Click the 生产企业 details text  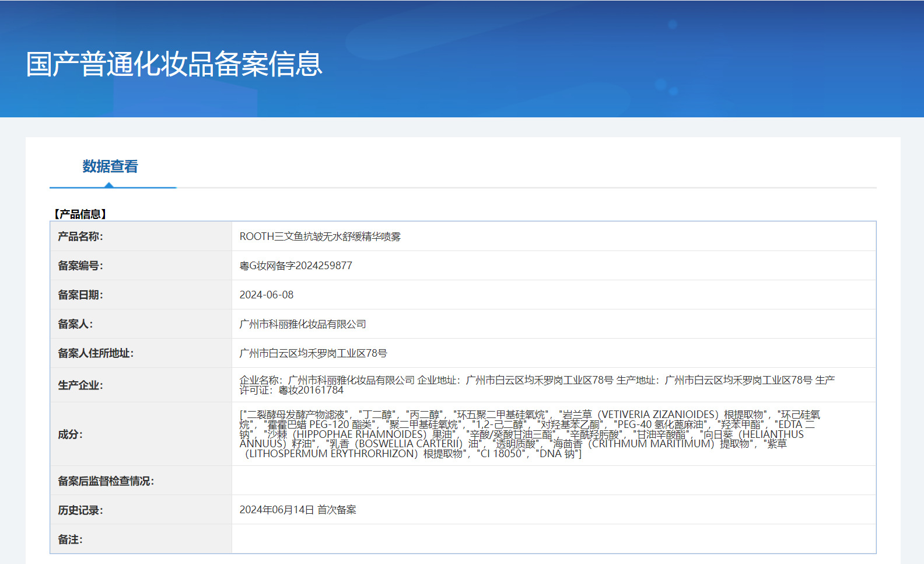coord(537,385)
